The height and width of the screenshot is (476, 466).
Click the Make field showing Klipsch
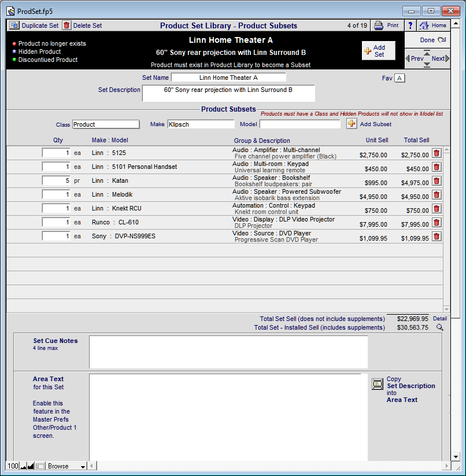click(x=201, y=124)
